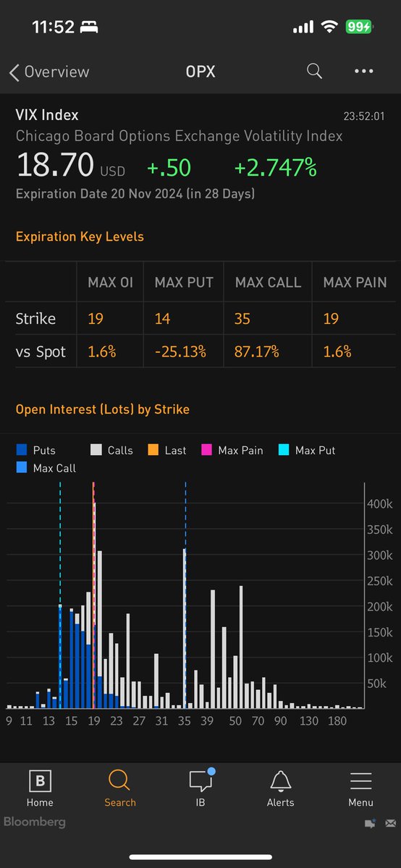
Task: Open the search magnifier in header
Action: 314,71
